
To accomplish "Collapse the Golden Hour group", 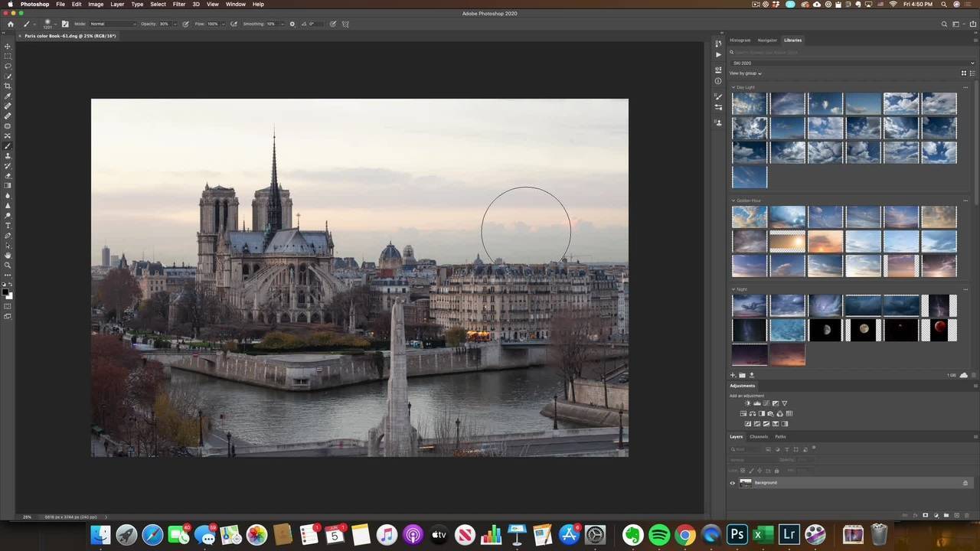I will (x=733, y=201).
